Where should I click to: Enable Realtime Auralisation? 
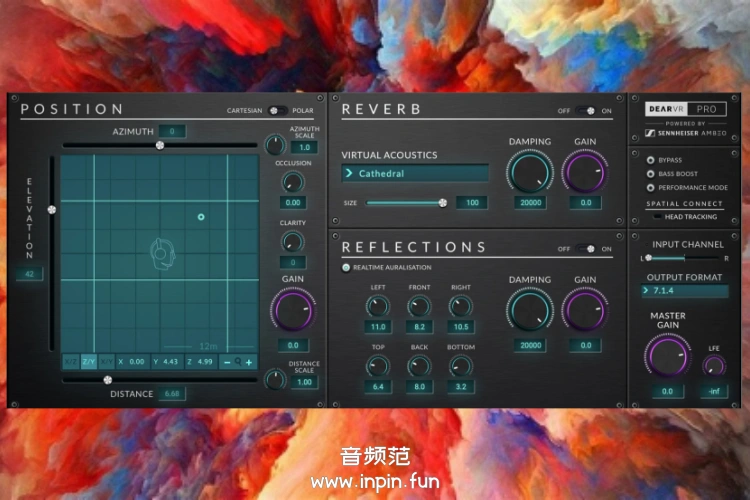click(x=347, y=267)
